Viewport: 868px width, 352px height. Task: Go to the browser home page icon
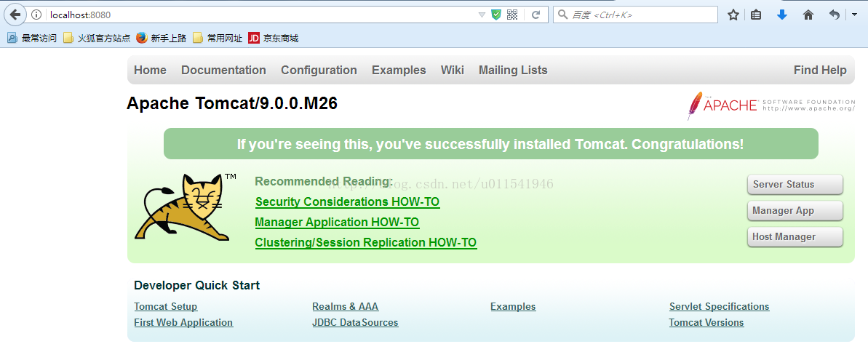click(x=808, y=15)
